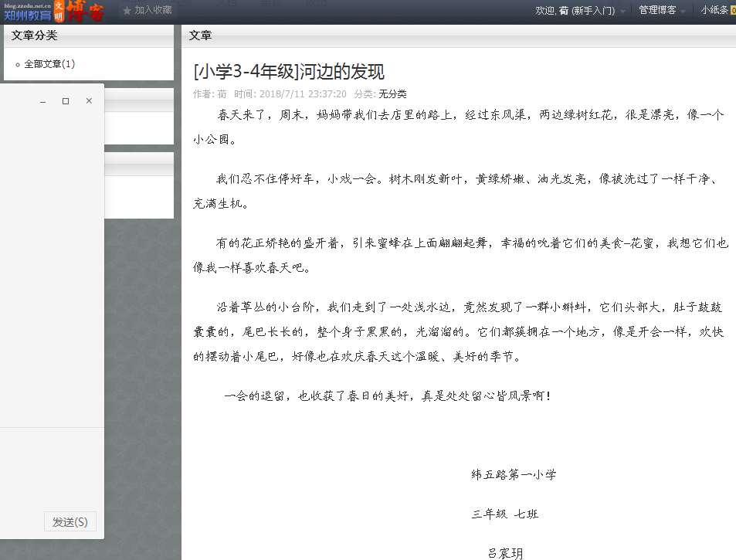736x560 pixels.
Task: Open the 管理博客 menu
Action: click(656, 10)
